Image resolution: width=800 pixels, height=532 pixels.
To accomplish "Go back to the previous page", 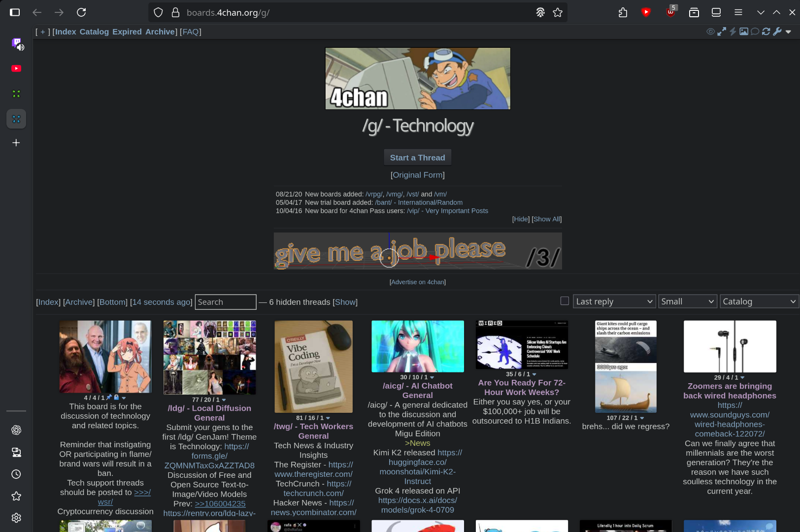I will pos(37,12).
